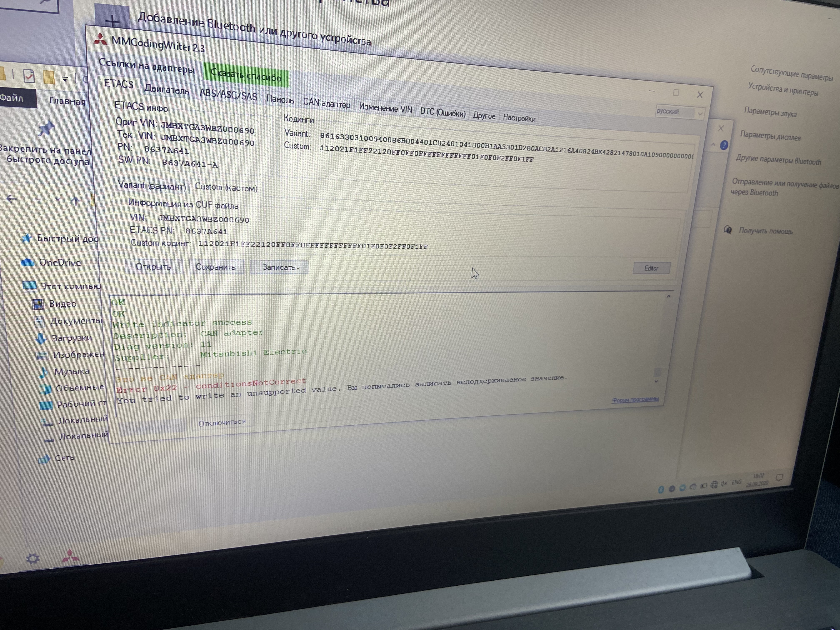Switch to the CAN адаптер tab
Image resolution: width=840 pixels, height=630 pixels.
(x=327, y=103)
